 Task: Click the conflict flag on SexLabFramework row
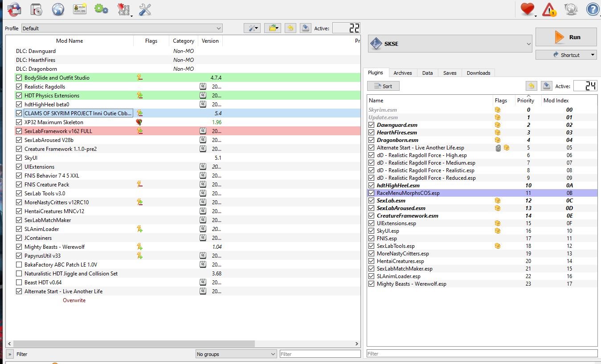click(x=139, y=131)
